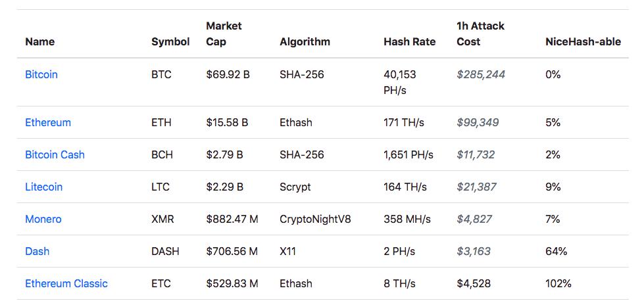The width and height of the screenshot is (644, 305).
Task: Open the Litecoin coin page
Action: [43, 187]
